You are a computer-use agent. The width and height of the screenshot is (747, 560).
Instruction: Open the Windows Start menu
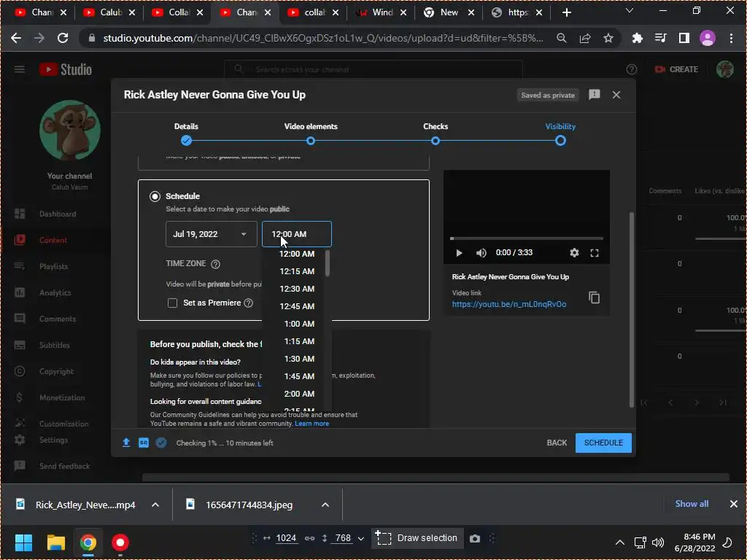tap(23, 542)
